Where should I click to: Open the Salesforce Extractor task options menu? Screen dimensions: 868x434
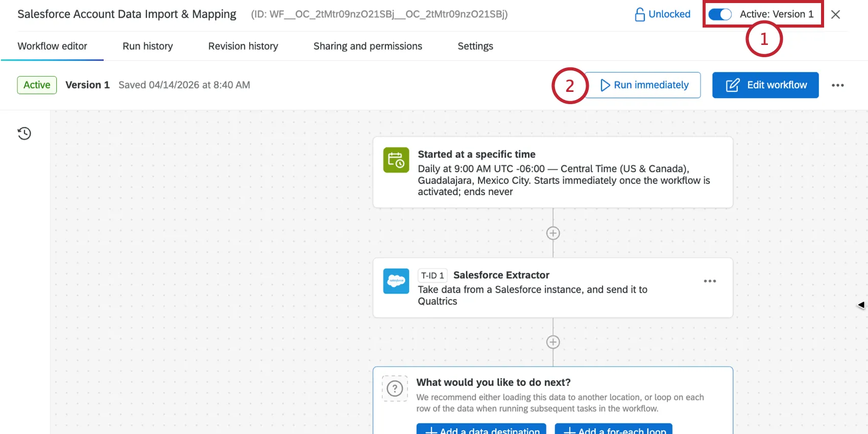point(710,281)
